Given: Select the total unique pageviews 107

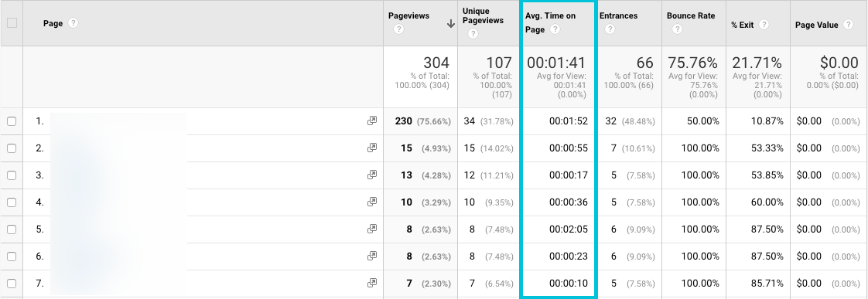Looking at the screenshot, I should click(499, 63).
